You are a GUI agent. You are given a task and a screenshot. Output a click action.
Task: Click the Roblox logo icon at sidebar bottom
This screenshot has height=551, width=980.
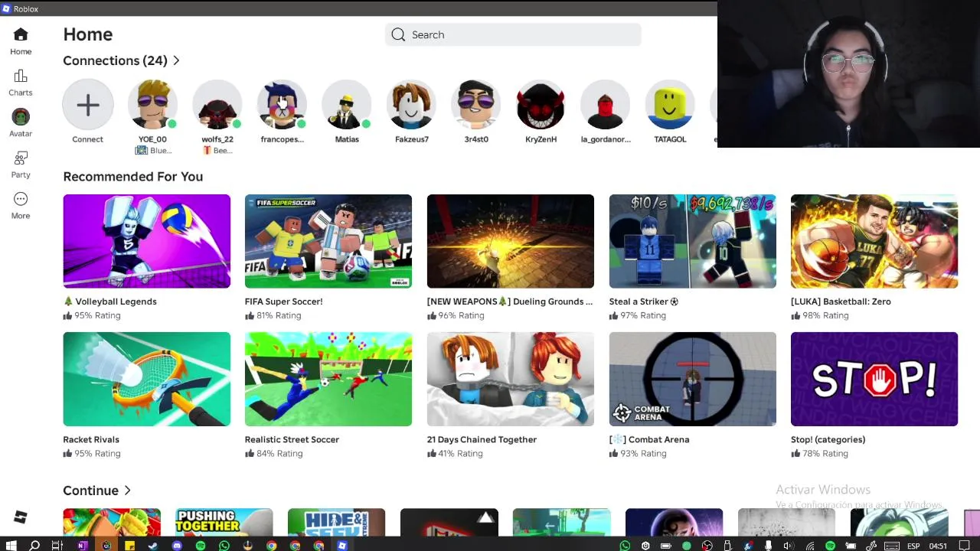point(21,517)
